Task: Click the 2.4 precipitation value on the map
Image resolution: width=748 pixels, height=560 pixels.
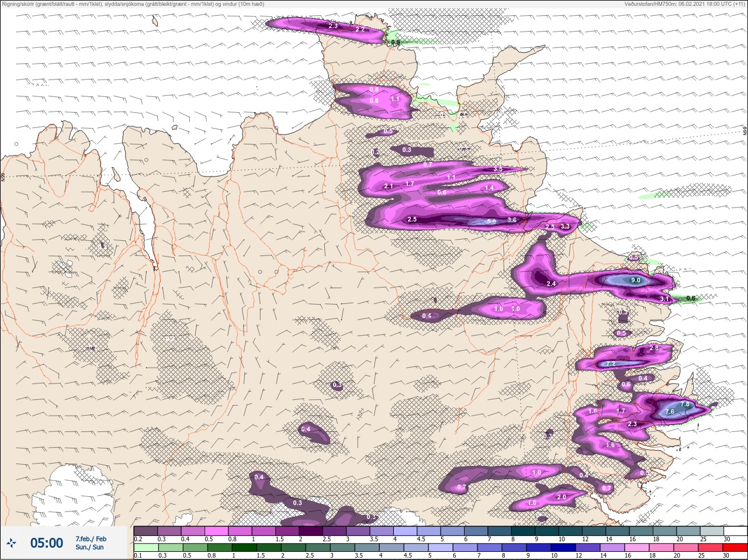Action: click(551, 284)
